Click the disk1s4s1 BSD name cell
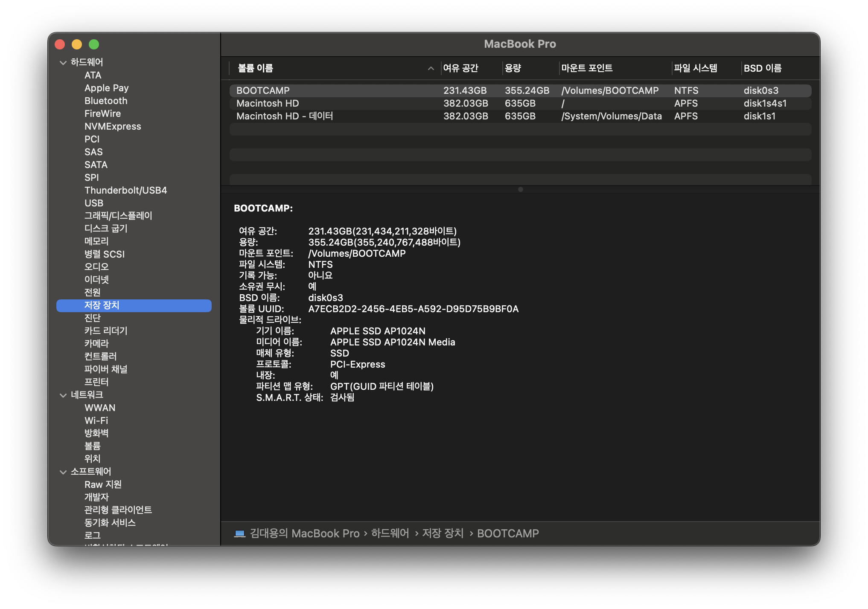The width and height of the screenshot is (868, 609). click(765, 103)
